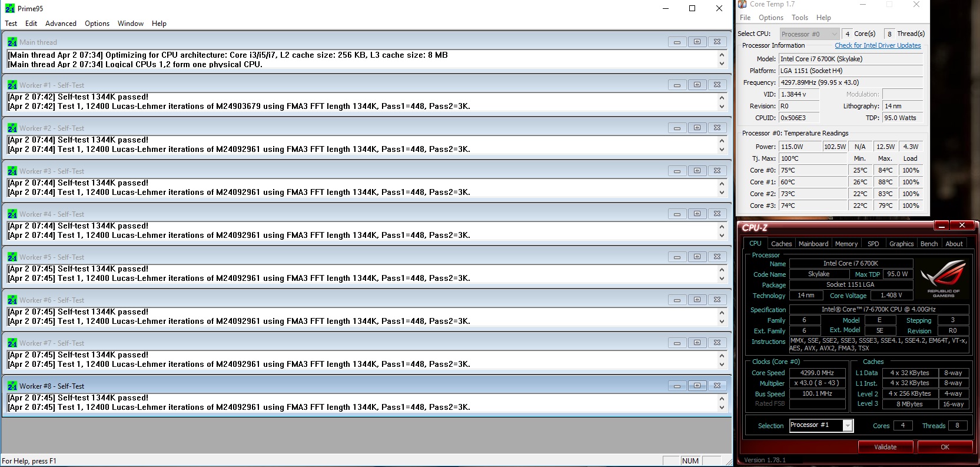Image resolution: width=980 pixels, height=467 pixels.
Task: Close the Worker #3 child window
Action: tap(717, 171)
